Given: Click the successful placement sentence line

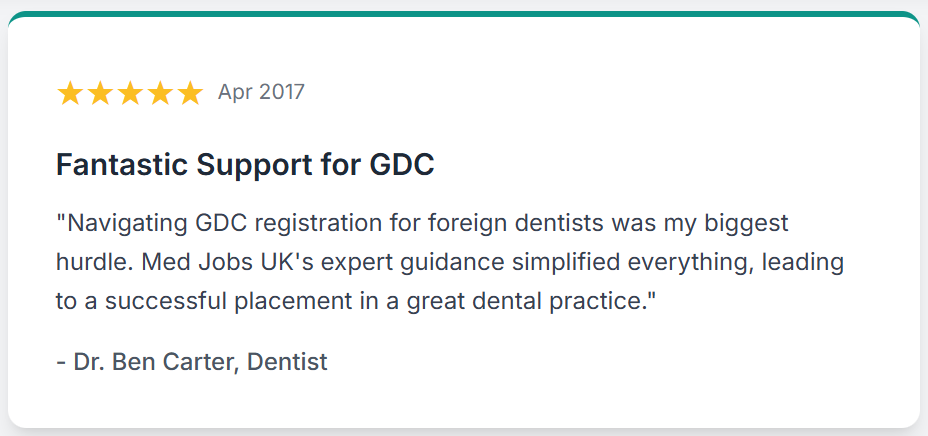Looking at the screenshot, I should [x=357, y=301].
